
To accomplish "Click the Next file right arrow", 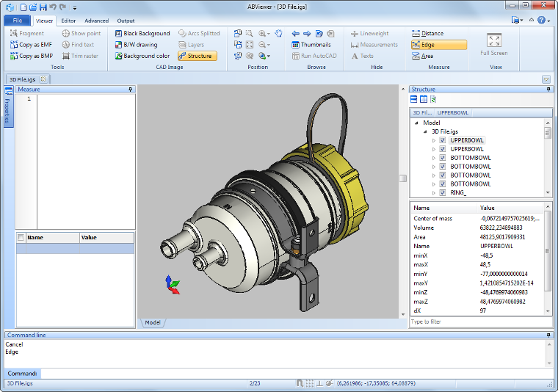I will tap(307, 34).
